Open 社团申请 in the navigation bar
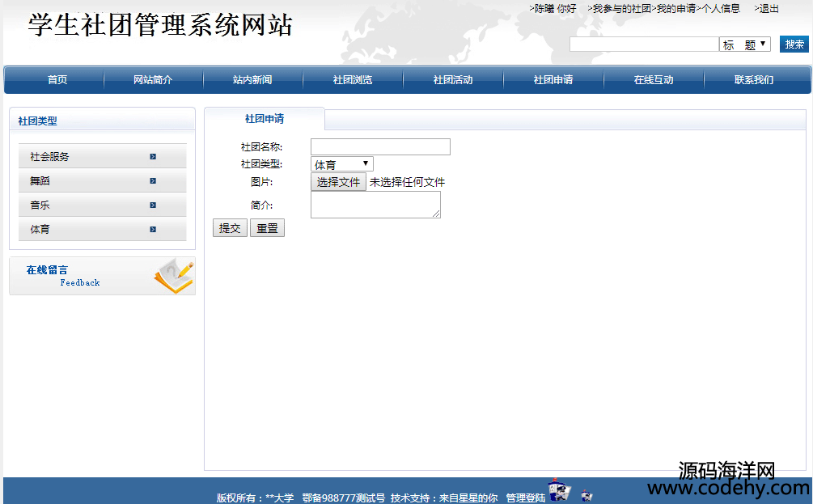The image size is (813, 504). pyautogui.click(x=553, y=80)
